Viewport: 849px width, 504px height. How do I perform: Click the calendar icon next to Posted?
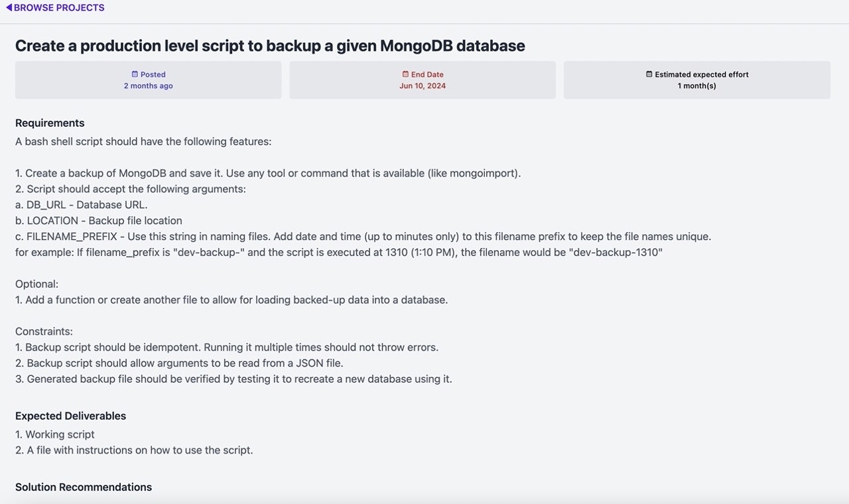[135, 74]
